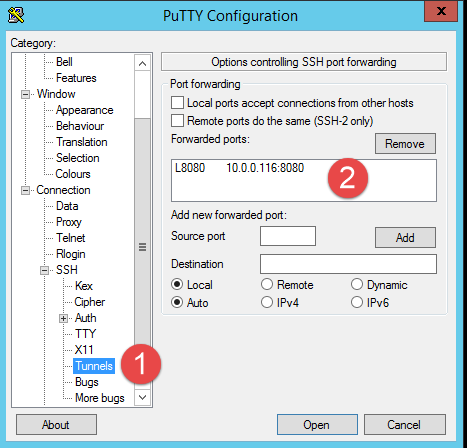Close the PuTTY Configuration window

tap(441, 11)
